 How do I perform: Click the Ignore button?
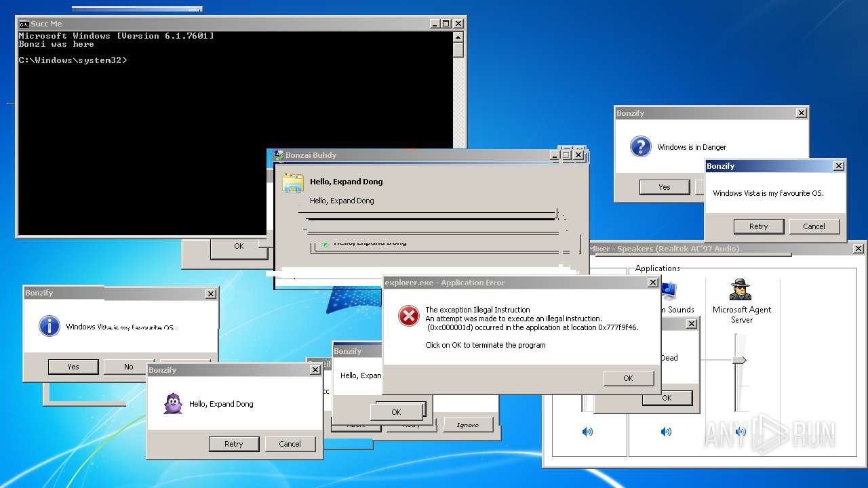tap(468, 425)
